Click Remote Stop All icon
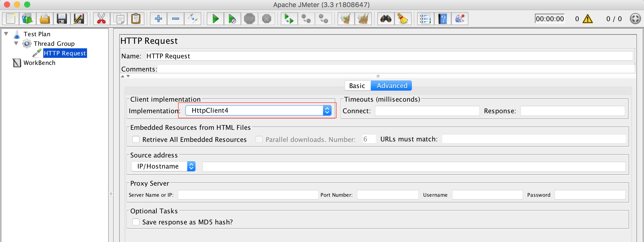Viewport: 644px width, 242px height. (x=306, y=19)
